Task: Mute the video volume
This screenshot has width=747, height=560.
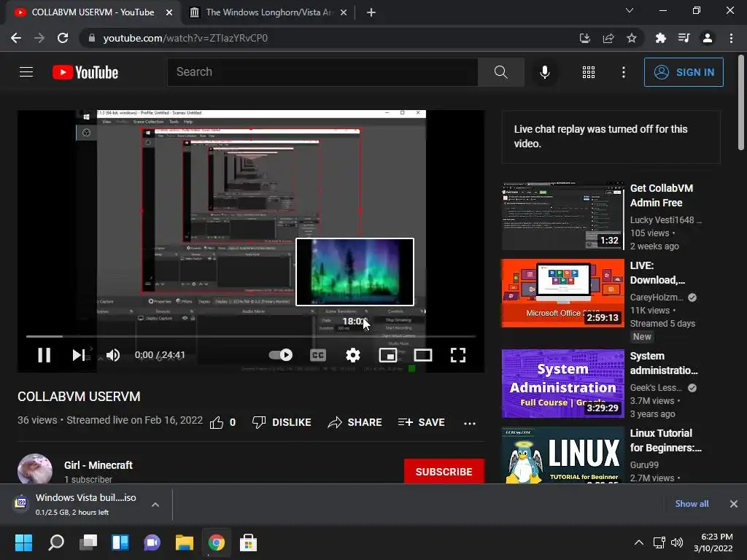Action: tap(113, 355)
